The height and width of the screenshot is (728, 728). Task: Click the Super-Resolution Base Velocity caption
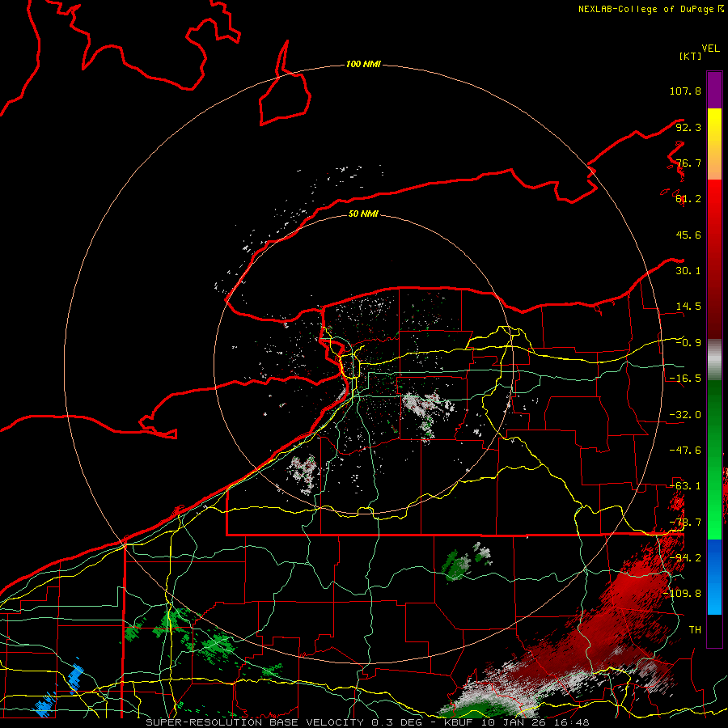(367, 722)
